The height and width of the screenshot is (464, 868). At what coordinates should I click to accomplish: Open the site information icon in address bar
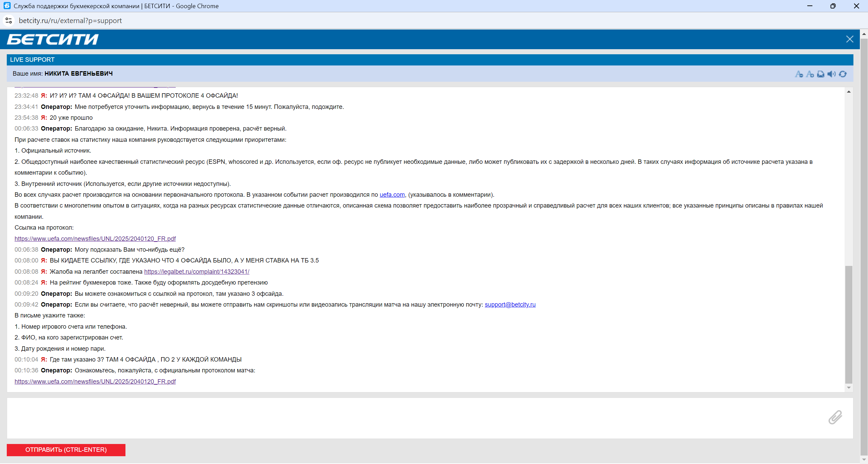[9, 21]
